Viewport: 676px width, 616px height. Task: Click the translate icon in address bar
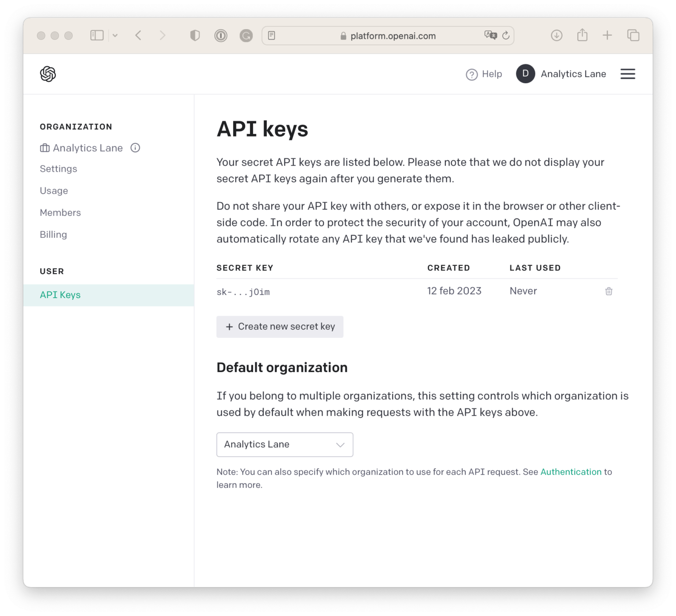pos(490,35)
